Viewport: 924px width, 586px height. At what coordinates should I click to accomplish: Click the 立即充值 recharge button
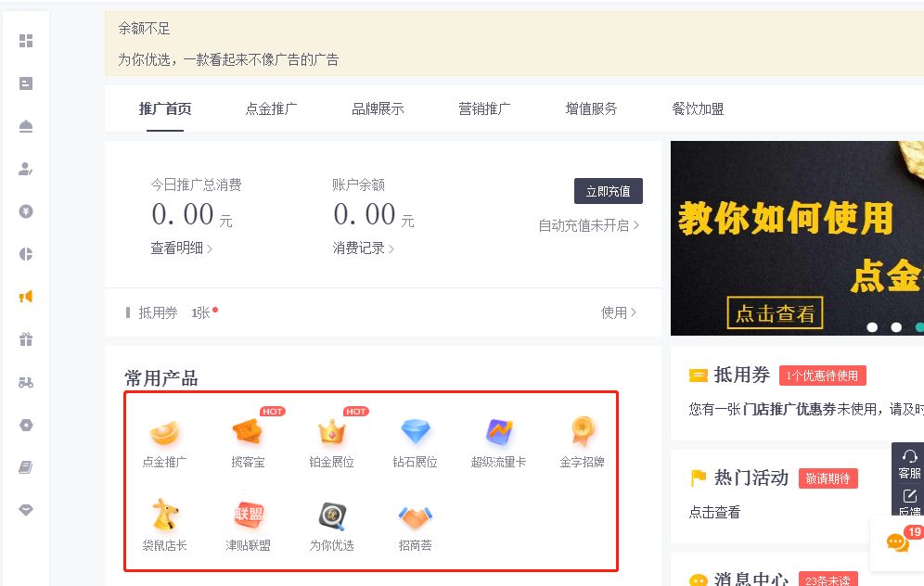pos(609,191)
